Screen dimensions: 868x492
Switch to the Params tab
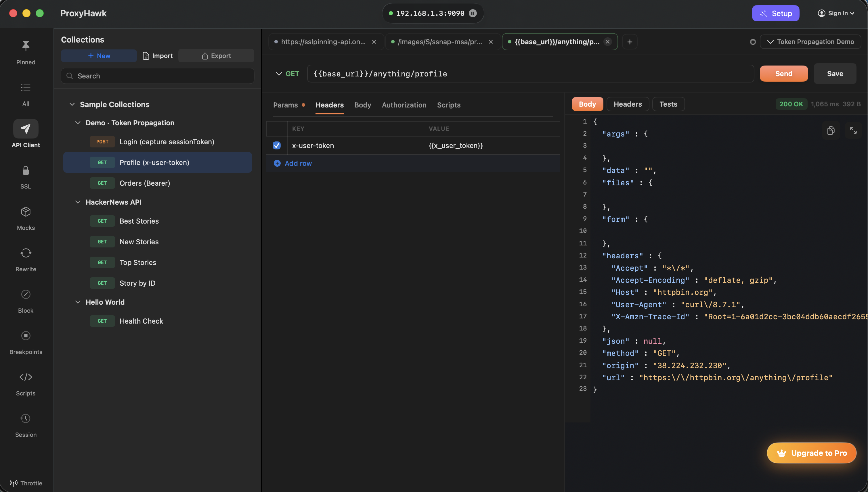(285, 105)
